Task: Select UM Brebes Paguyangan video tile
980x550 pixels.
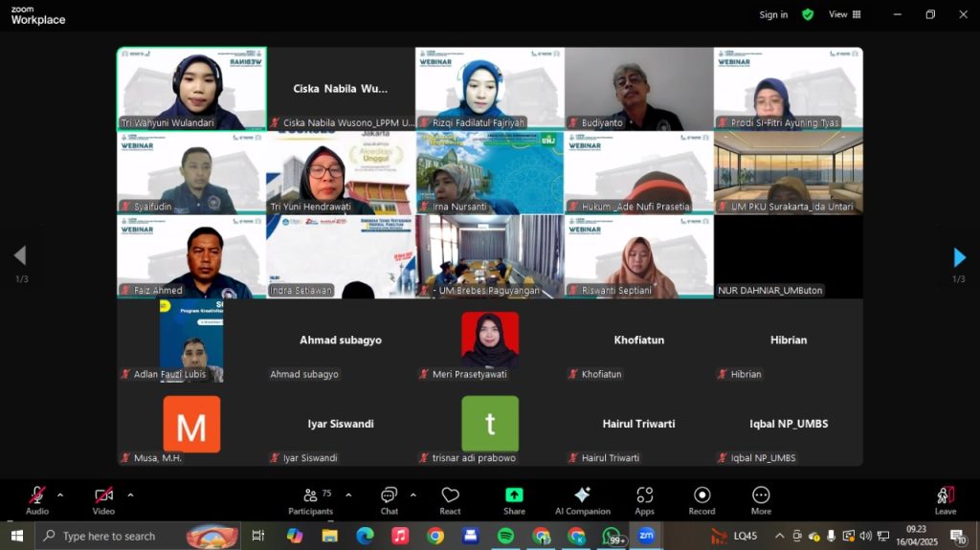Action: pyautogui.click(x=489, y=256)
